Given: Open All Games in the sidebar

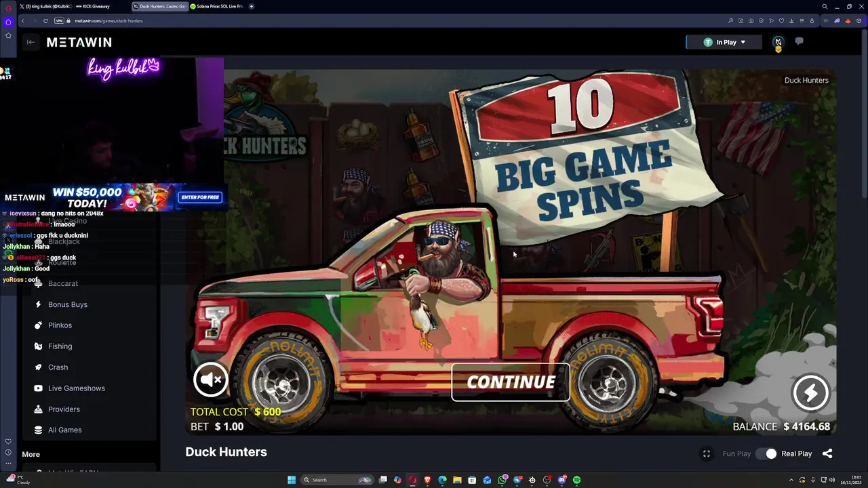Looking at the screenshot, I should coord(64,430).
